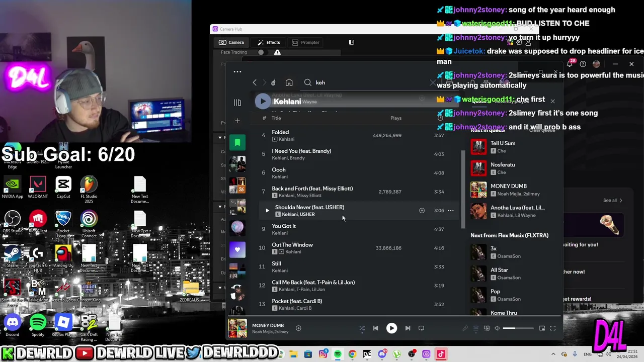The width and height of the screenshot is (644, 362).
Task: Switch to Prompter tab in Camera Hub
Action: pos(305,42)
